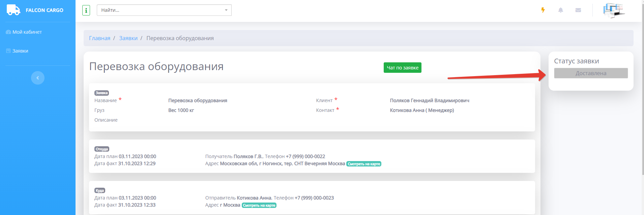This screenshot has height=215, width=644.
Task: Click the green info icon
Action: click(x=86, y=10)
